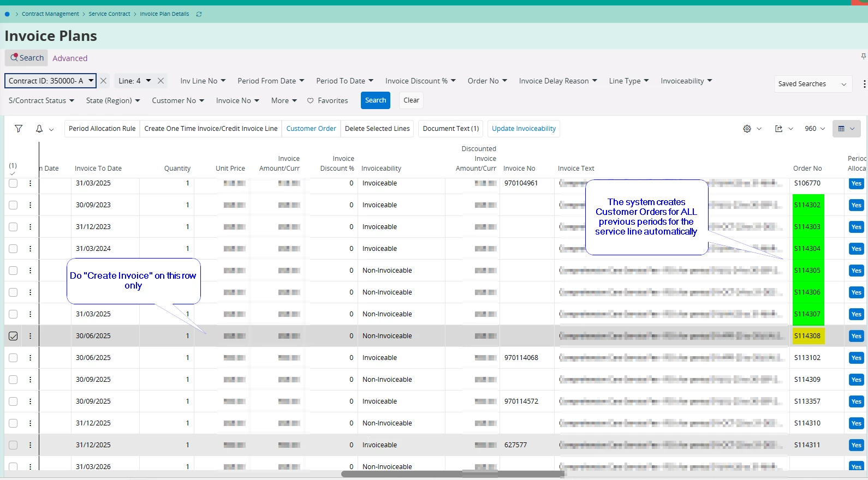Check the row with Invoice No 970104961
Image resolution: width=868 pixels, height=480 pixels.
pos(13,183)
